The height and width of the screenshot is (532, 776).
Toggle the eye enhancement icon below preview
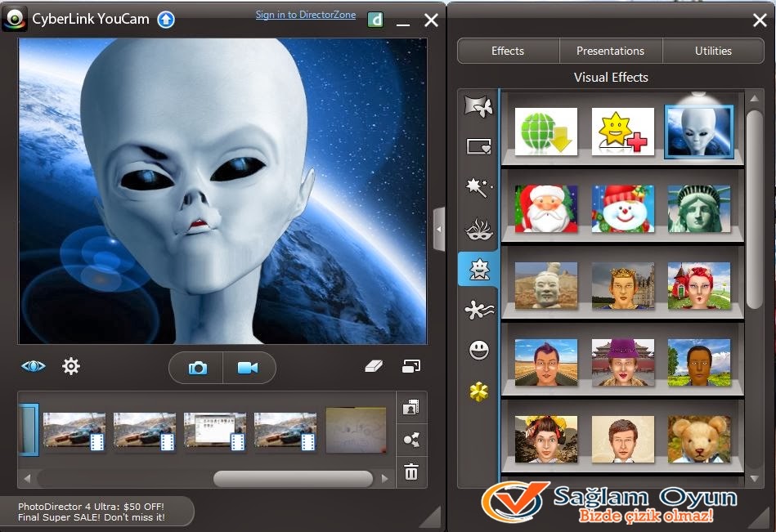click(x=34, y=366)
